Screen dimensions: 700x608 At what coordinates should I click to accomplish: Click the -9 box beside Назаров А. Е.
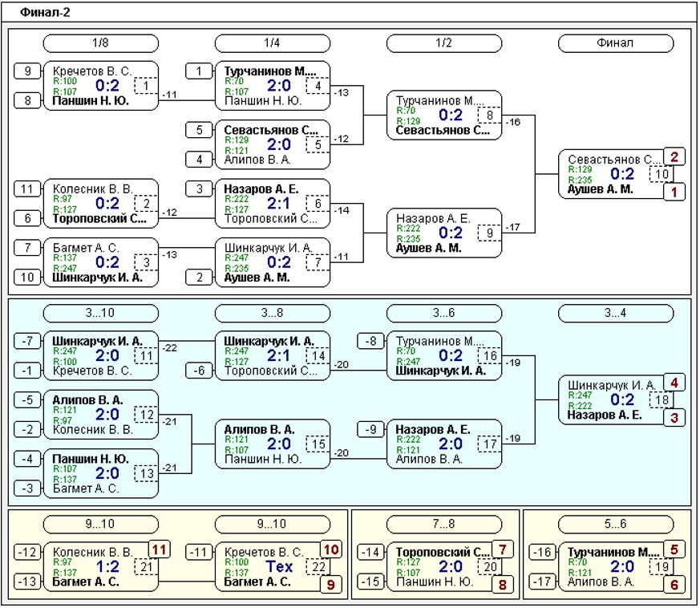pyautogui.click(x=371, y=430)
